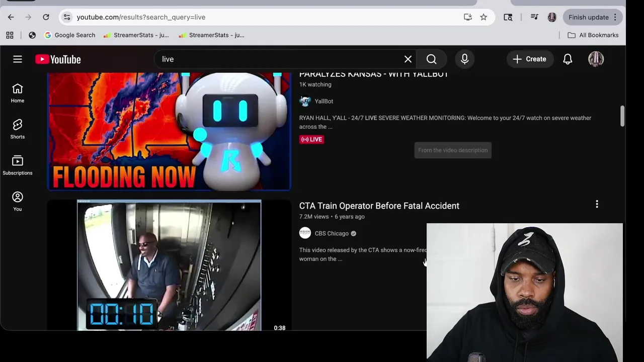Click the 7.2M views text
Screen dimensions: 644x362
314,217
